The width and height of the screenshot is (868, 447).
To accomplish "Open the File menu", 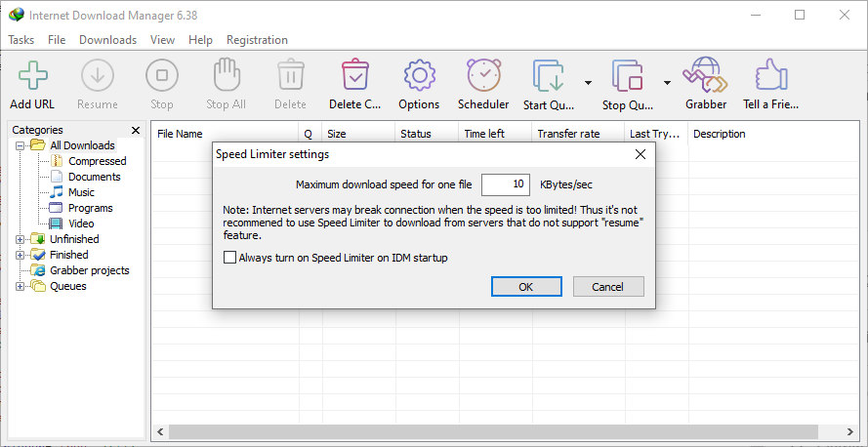I will pyautogui.click(x=57, y=40).
